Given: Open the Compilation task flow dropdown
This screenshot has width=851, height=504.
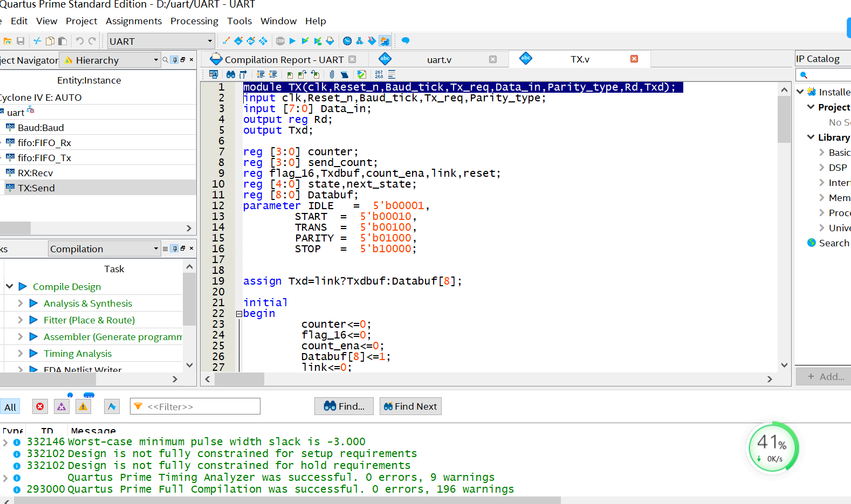Looking at the screenshot, I should 104,248.
